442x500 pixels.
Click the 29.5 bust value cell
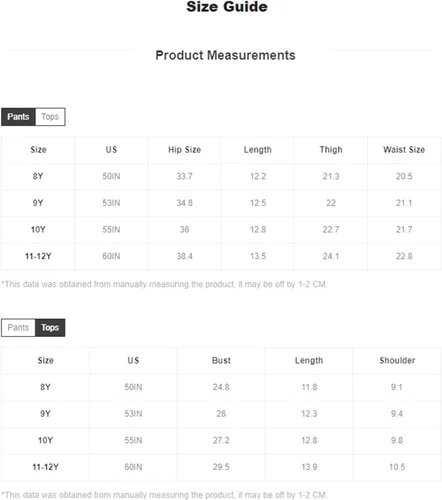pyautogui.click(x=221, y=467)
